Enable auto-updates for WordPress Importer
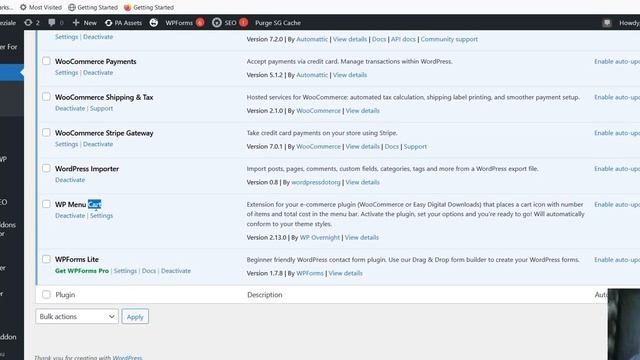640x360 pixels. click(x=617, y=169)
